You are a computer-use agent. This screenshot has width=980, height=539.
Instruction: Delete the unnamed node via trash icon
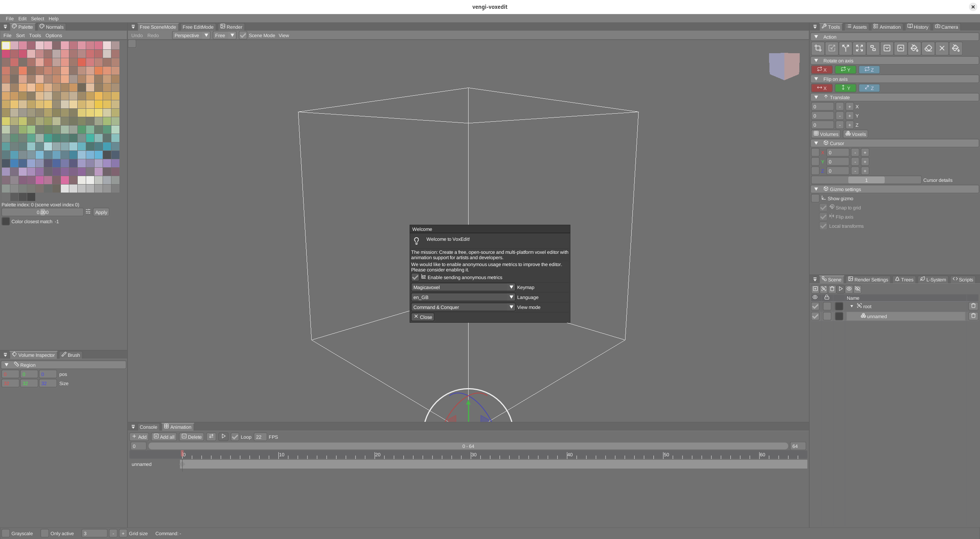[x=973, y=316]
